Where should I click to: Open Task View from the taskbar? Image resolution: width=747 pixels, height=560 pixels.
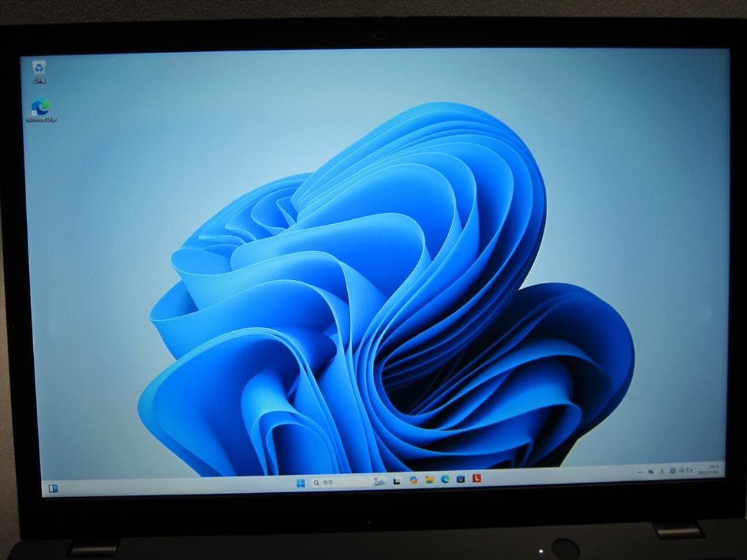click(397, 480)
